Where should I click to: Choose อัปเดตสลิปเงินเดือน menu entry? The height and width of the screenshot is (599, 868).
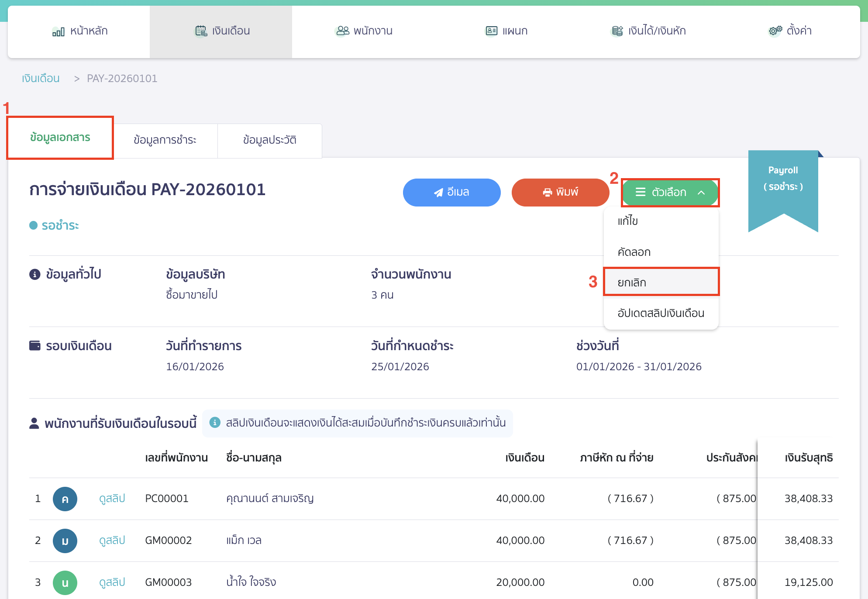661,313
